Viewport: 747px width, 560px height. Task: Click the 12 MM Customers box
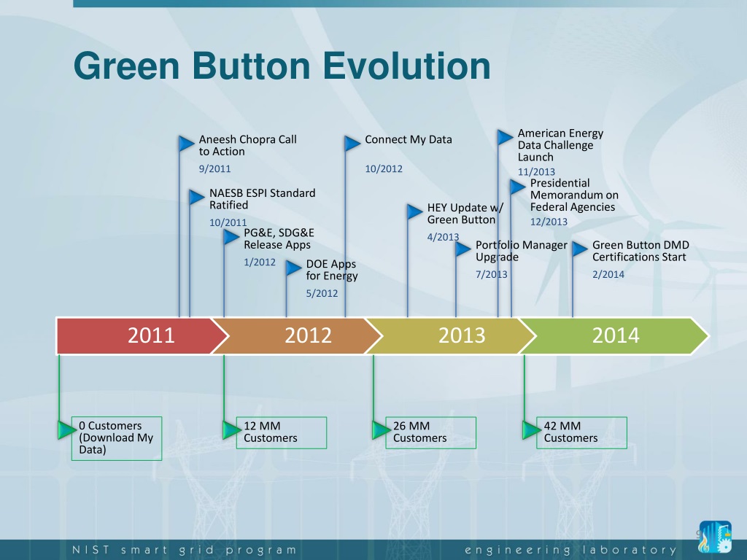[x=282, y=433]
